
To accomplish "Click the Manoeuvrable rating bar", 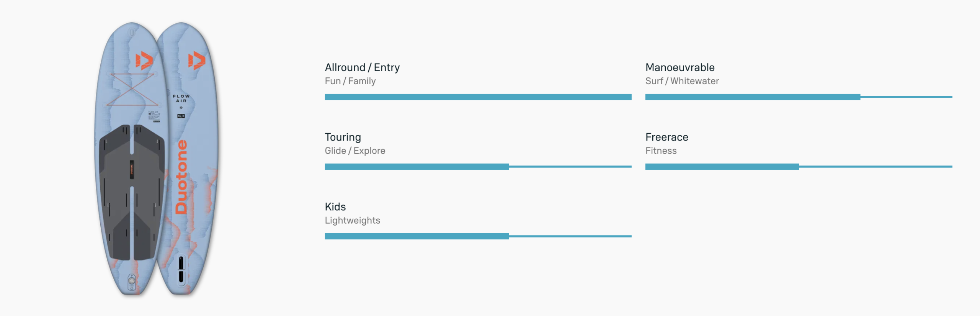I will pyautogui.click(x=799, y=97).
